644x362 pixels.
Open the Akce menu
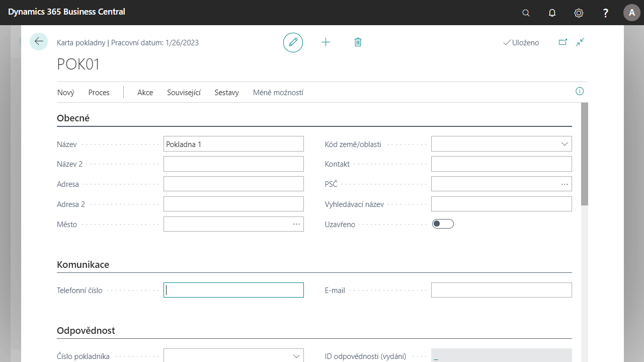click(x=145, y=93)
